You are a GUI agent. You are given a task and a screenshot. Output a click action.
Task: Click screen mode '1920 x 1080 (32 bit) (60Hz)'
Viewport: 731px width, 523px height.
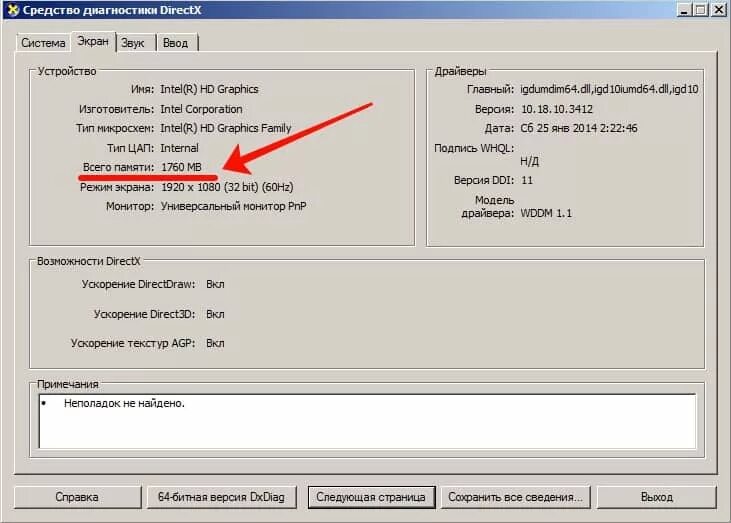tap(227, 187)
